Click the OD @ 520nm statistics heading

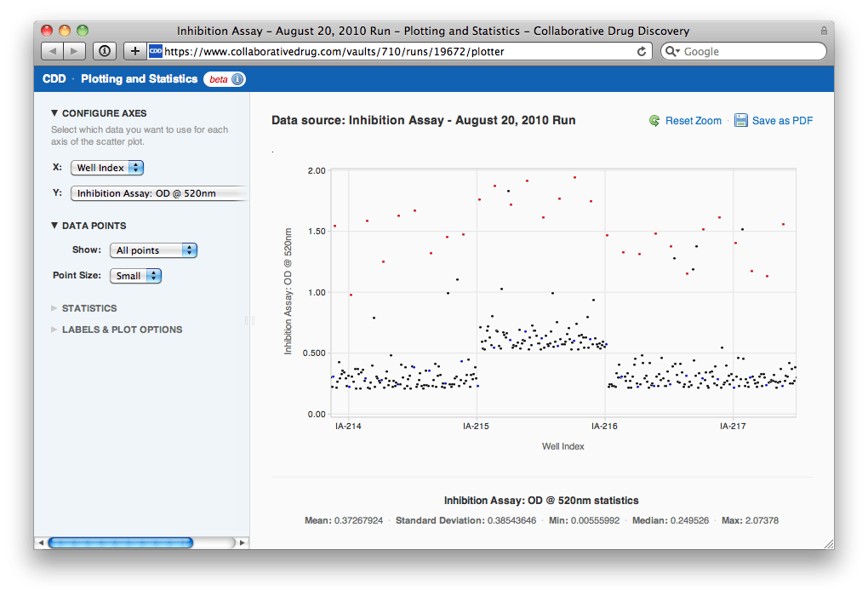point(541,501)
